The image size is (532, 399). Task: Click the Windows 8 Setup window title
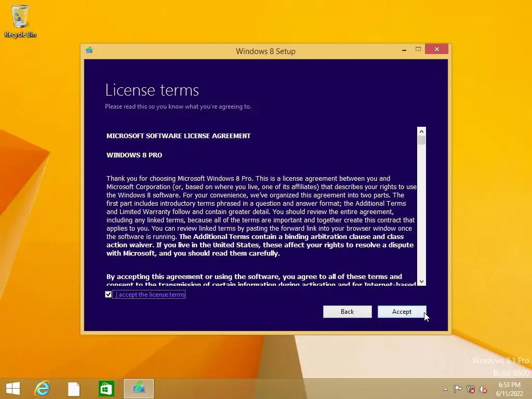click(265, 51)
